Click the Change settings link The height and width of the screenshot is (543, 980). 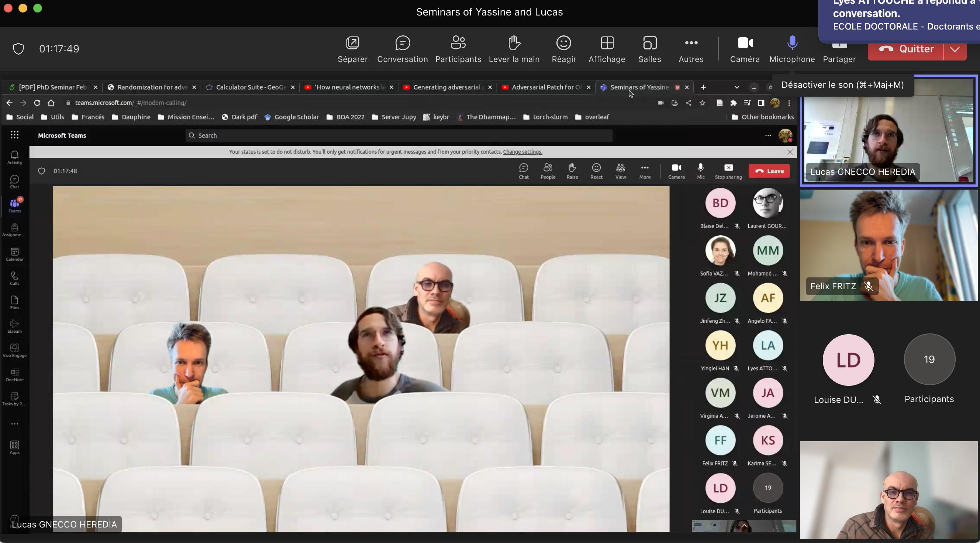[522, 152]
